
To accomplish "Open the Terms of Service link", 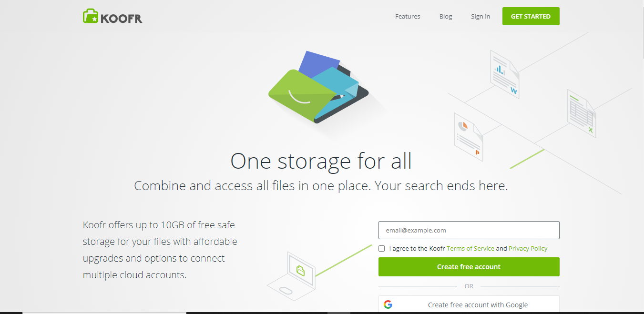I will coord(470,248).
